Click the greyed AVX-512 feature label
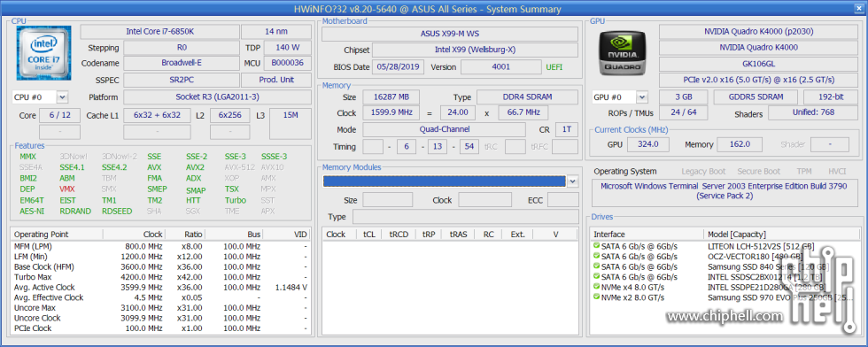The image size is (868, 347). (x=240, y=167)
